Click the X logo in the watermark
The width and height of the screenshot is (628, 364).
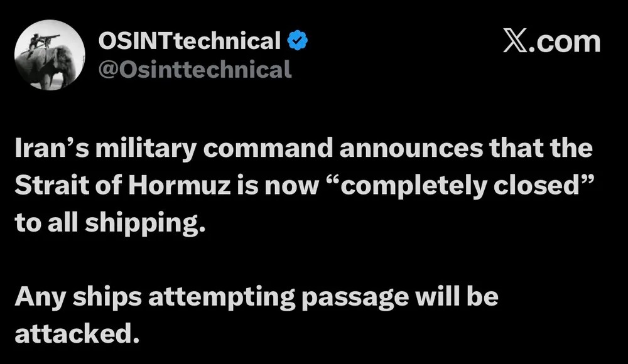[x=515, y=40]
